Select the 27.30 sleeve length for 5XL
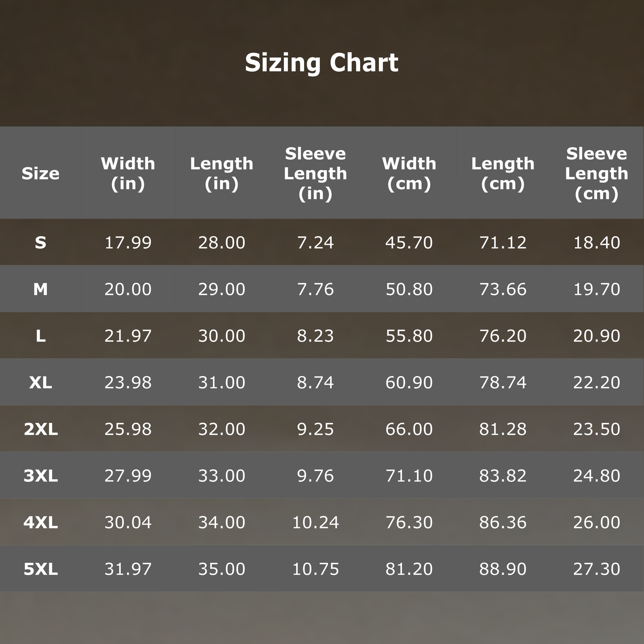The height and width of the screenshot is (644, 644). (x=596, y=569)
